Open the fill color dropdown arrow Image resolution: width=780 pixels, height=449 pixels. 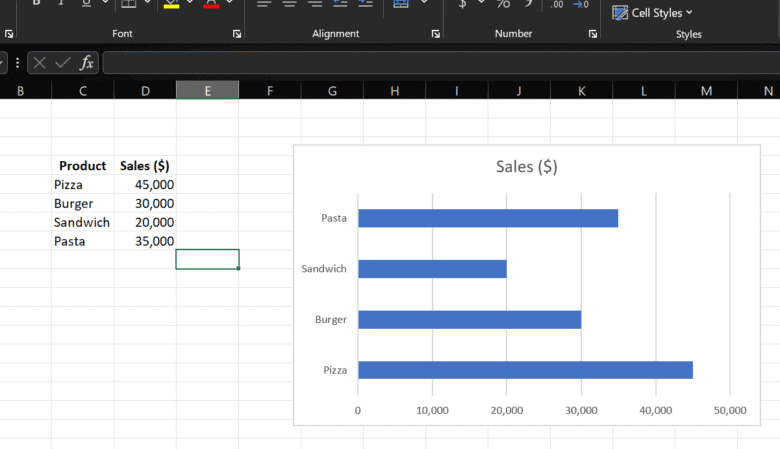(x=191, y=4)
